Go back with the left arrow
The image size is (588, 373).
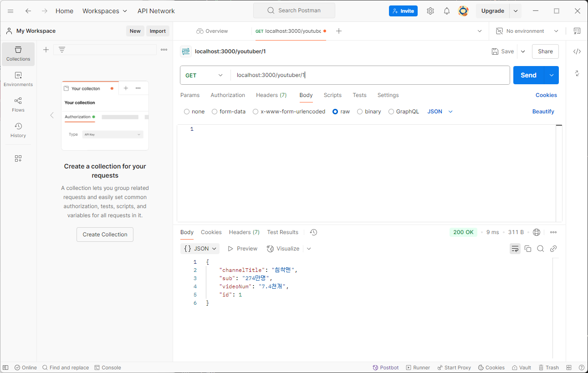28,11
